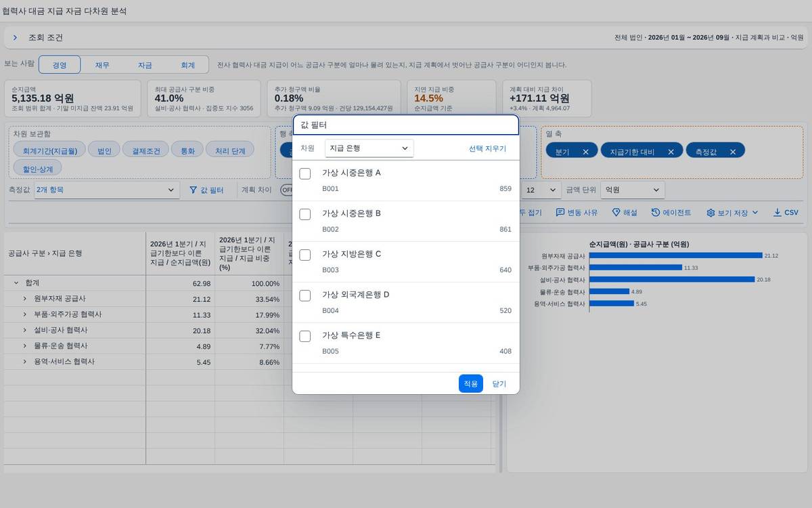The height and width of the screenshot is (508, 812).
Task: Apply the filter with 적용 button
Action: (470, 383)
